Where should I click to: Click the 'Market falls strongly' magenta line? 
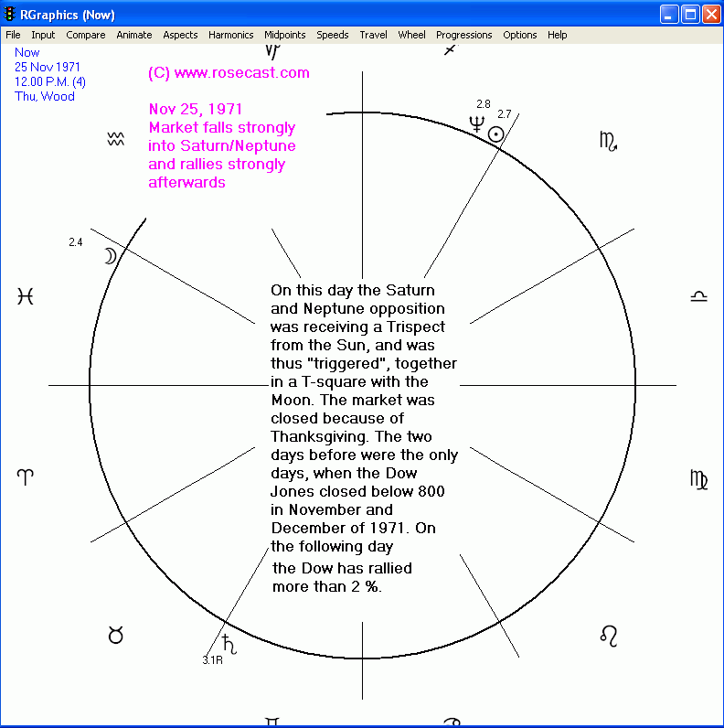(x=222, y=128)
